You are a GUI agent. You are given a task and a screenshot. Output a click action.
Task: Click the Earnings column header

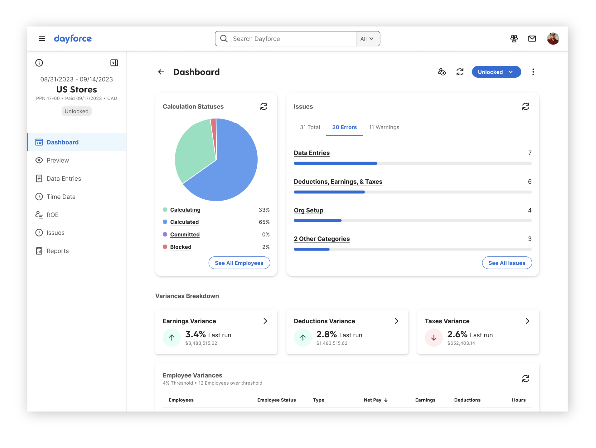click(425, 400)
